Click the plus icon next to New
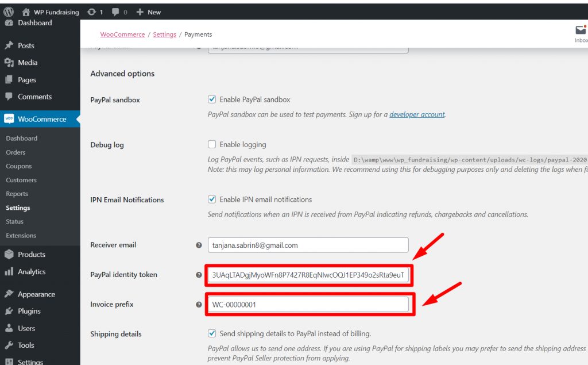This screenshot has height=365, width=588. click(140, 12)
